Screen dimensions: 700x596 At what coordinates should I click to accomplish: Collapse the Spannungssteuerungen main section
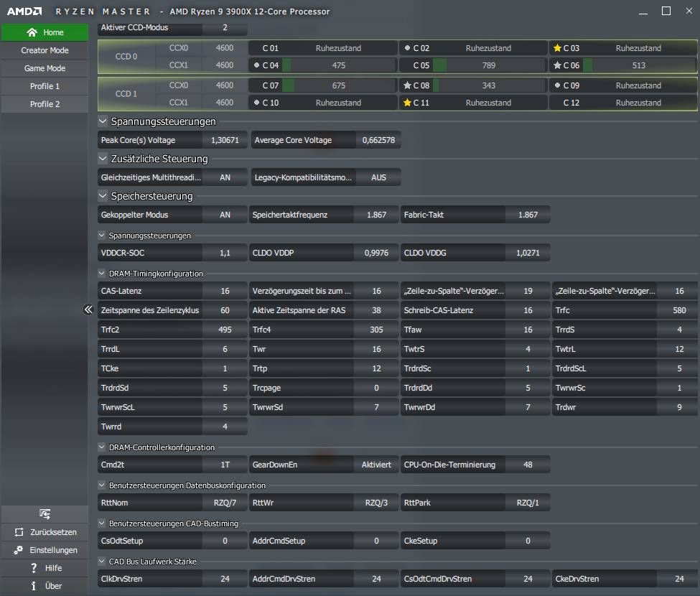pyautogui.click(x=103, y=121)
